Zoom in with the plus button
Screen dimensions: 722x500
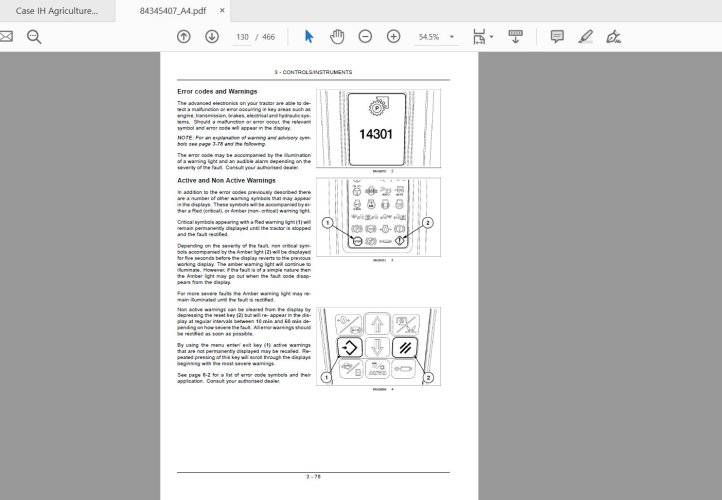point(393,37)
